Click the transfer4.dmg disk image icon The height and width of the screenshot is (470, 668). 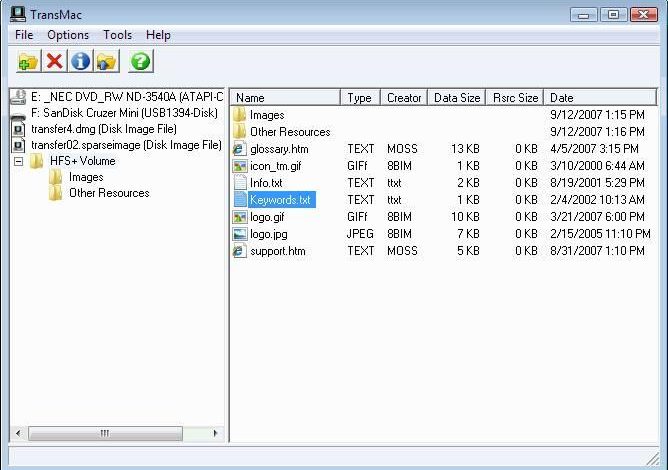point(18,129)
